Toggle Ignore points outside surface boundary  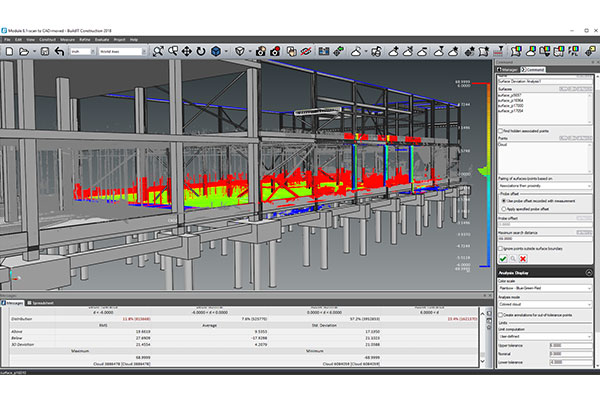pos(500,246)
